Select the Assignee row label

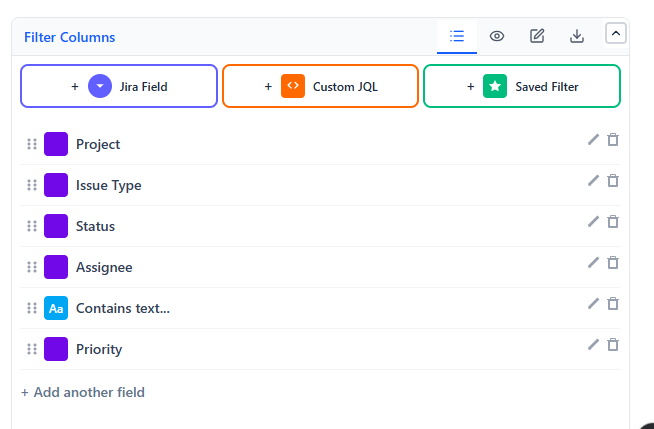coord(104,267)
